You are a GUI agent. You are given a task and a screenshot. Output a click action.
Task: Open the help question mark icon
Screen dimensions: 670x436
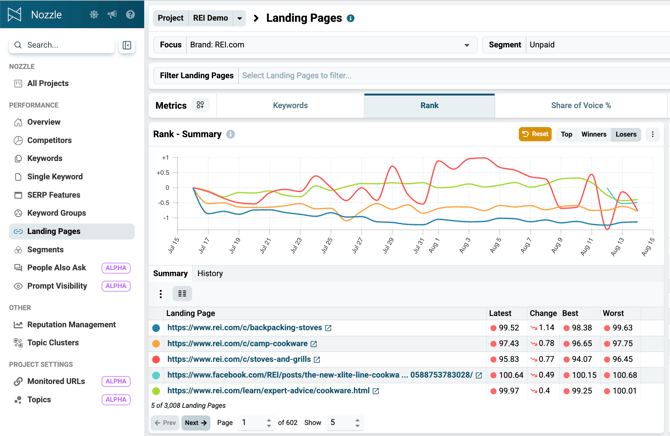pos(130,15)
